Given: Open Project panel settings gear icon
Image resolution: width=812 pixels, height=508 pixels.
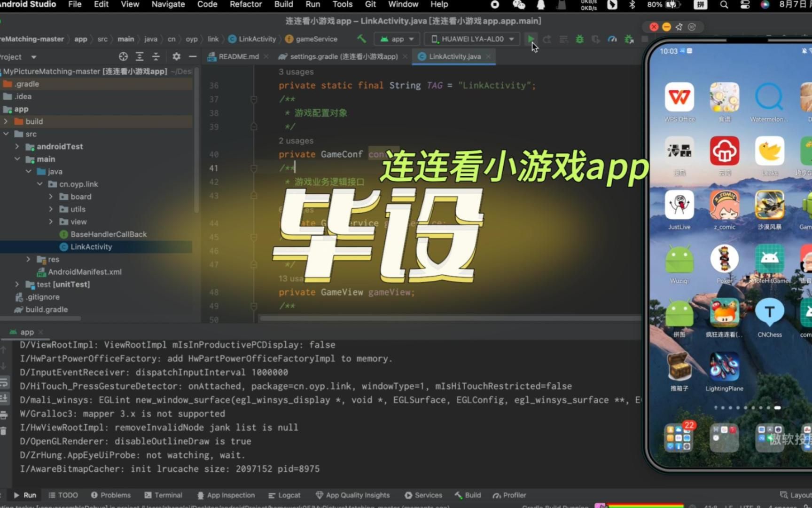Looking at the screenshot, I should 176,56.
